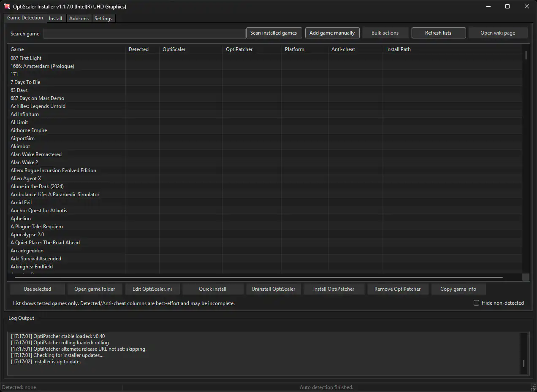Select Ad Infinitum in the list
537x392 pixels.
265,114
